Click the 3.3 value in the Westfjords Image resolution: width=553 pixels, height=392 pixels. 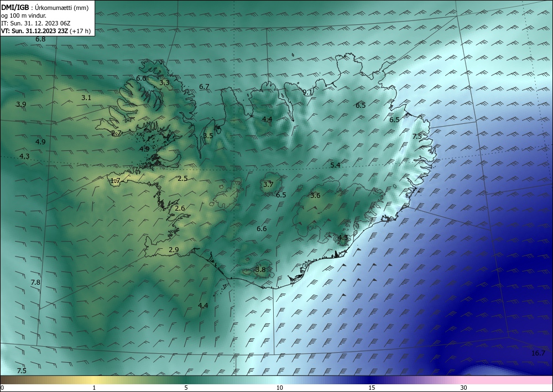coord(164,83)
